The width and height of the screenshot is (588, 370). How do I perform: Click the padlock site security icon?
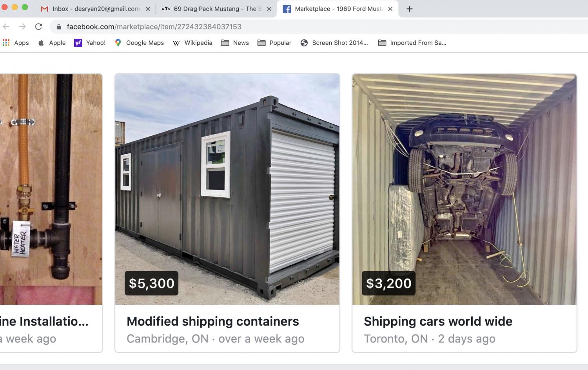coord(59,27)
